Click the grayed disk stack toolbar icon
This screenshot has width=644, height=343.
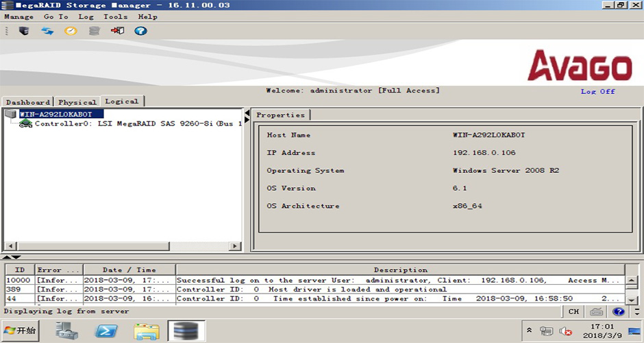94,31
